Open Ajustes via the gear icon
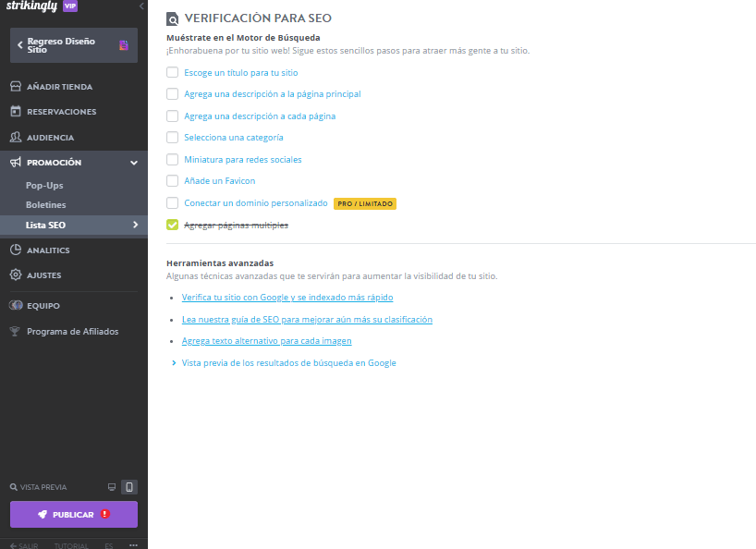Viewport: 756px width, 549px height. tap(16, 274)
